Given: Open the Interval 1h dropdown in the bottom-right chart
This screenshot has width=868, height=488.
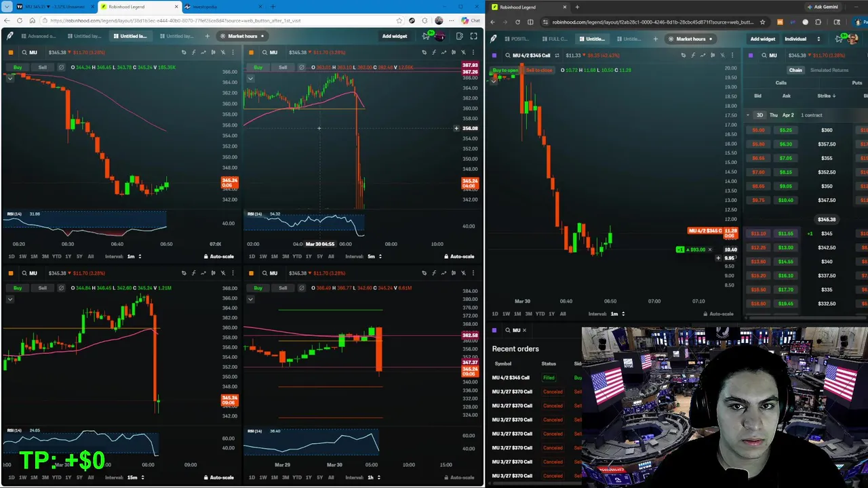Looking at the screenshot, I should click(374, 477).
